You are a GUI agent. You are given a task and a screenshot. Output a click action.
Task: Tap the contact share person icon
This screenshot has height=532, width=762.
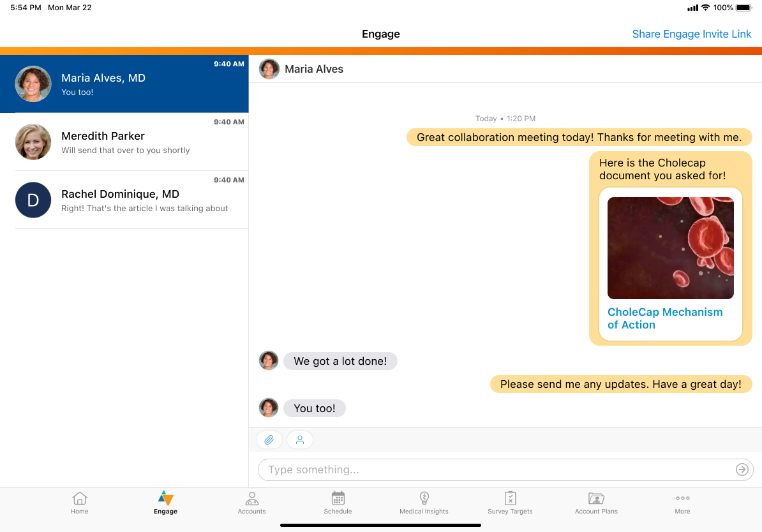click(x=300, y=440)
